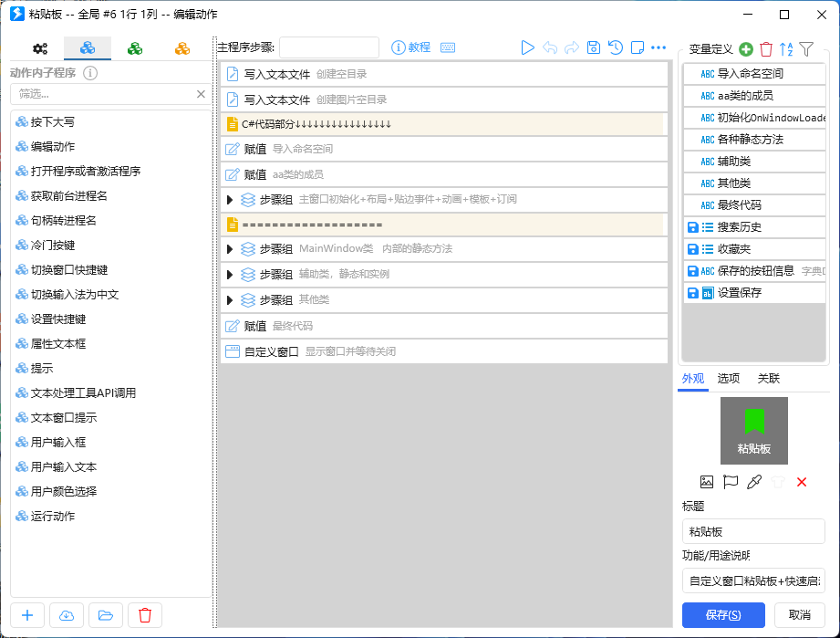Sort variables with the A-Z icon
This screenshot has height=638, width=840.
pyautogui.click(x=786, y=49)
